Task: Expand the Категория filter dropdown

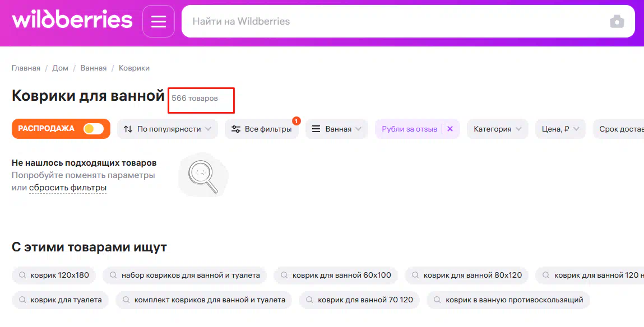Action: coord(497,129)
